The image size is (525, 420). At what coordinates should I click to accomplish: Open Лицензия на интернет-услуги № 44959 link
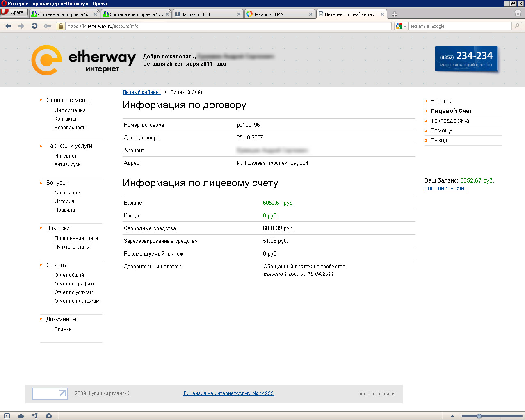(x=228, y=393)
